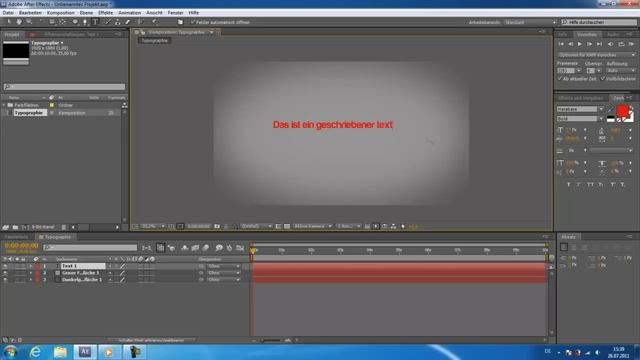
Task: Toggle Frame Blending button in timeline
Action: [195, 248]
